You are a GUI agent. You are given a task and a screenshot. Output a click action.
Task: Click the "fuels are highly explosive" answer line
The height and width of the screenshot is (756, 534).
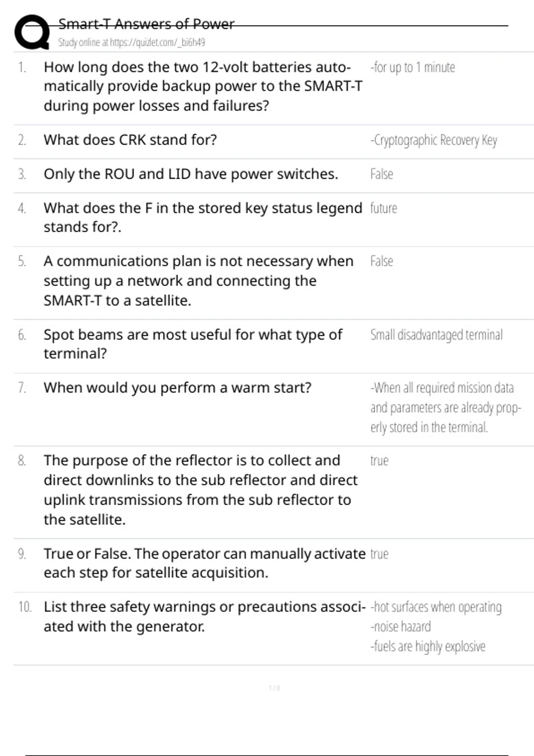[428, 647]
